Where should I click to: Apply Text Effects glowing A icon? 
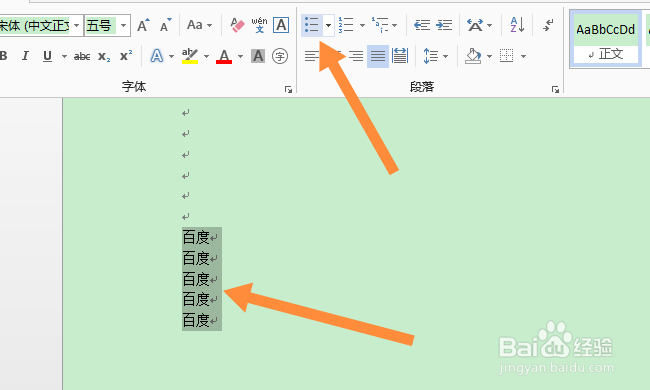pos(157,56)
